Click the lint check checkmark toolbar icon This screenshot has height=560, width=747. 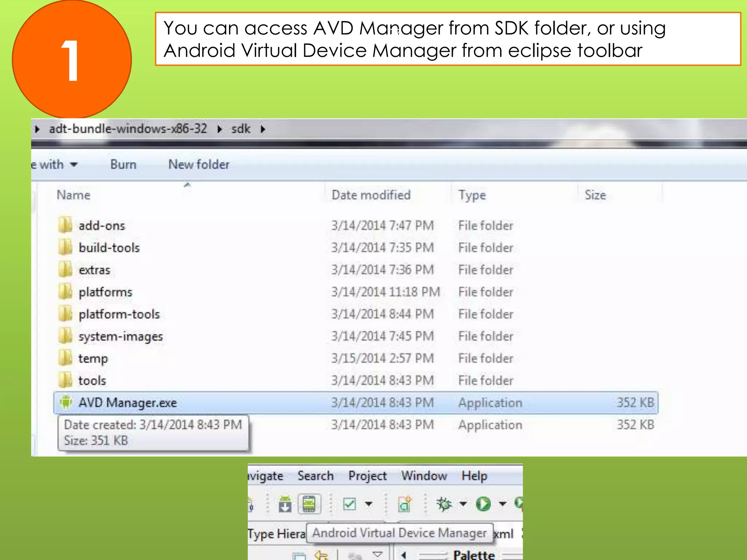click(349, 504)
